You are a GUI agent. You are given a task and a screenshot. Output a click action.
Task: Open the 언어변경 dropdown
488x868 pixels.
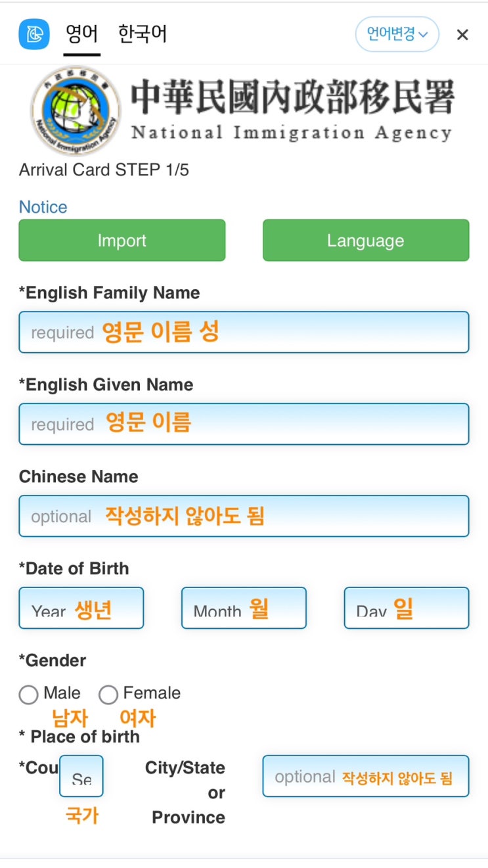coord(397,34)
